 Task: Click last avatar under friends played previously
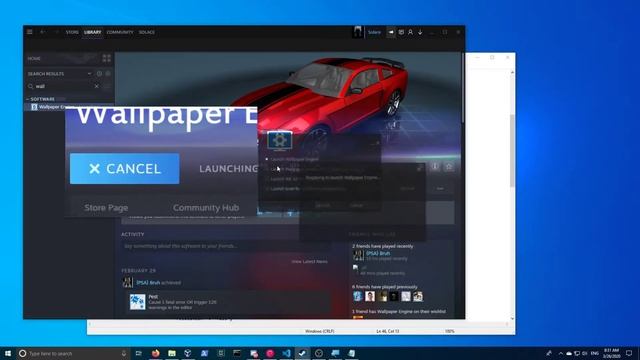point(418,296)
